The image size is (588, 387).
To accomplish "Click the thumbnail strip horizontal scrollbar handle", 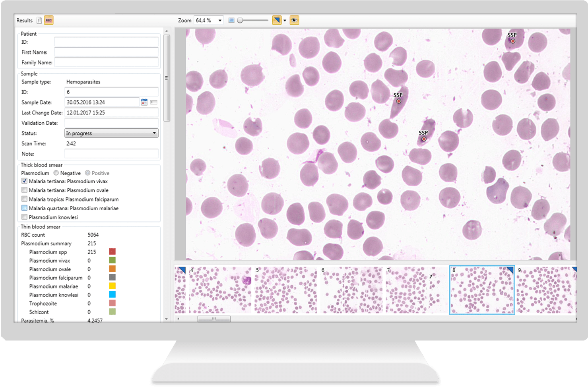I will click(x=214, y=319).
